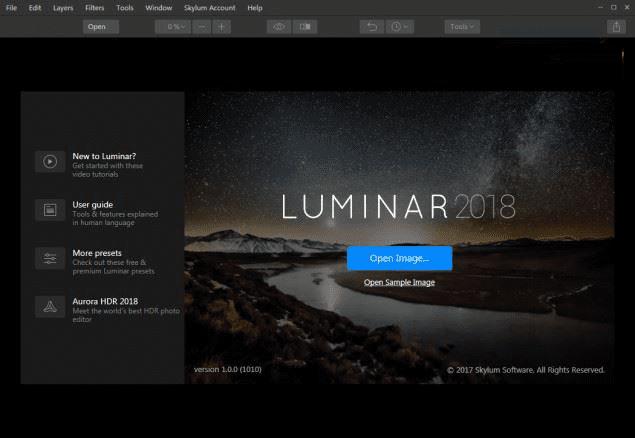The image size is (635, 438).
Task: Maximize the Luminar window
Action: [614, 7]
